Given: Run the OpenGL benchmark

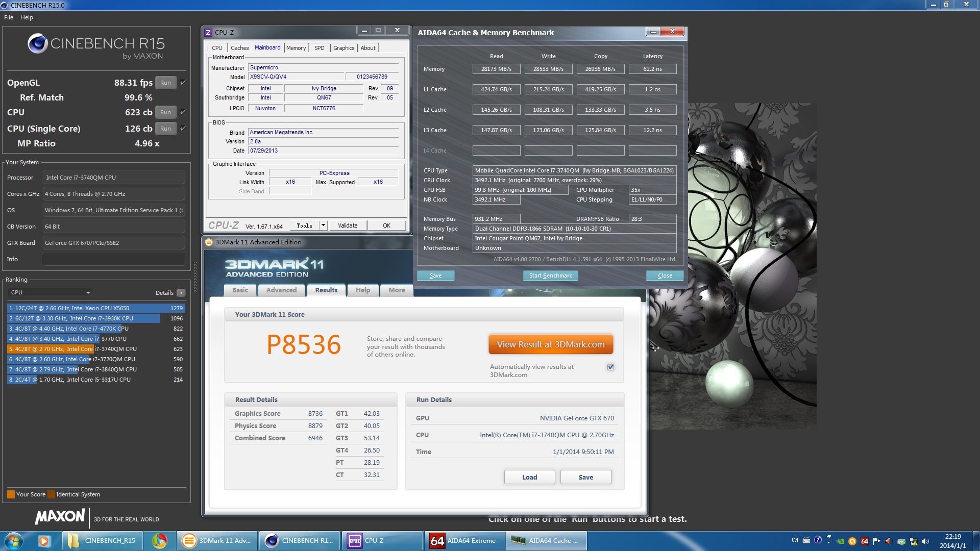Looking at the screenshot, I should tap(165, 83).
